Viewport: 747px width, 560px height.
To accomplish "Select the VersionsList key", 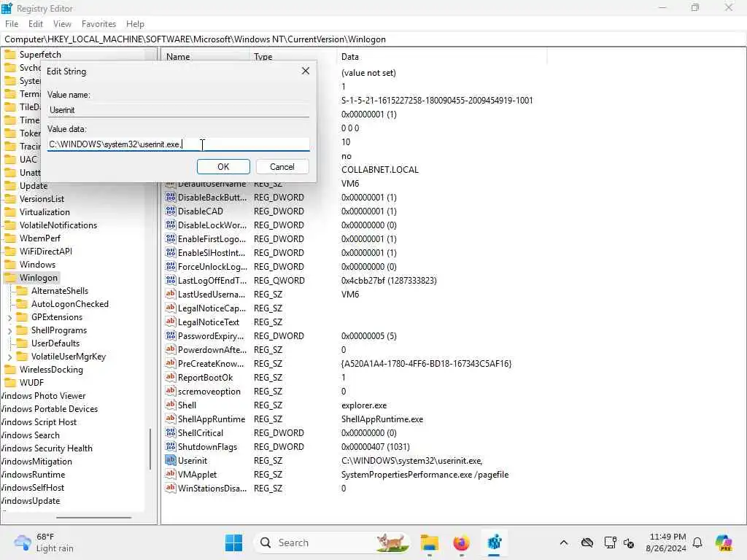I will (x=42, y=199).
